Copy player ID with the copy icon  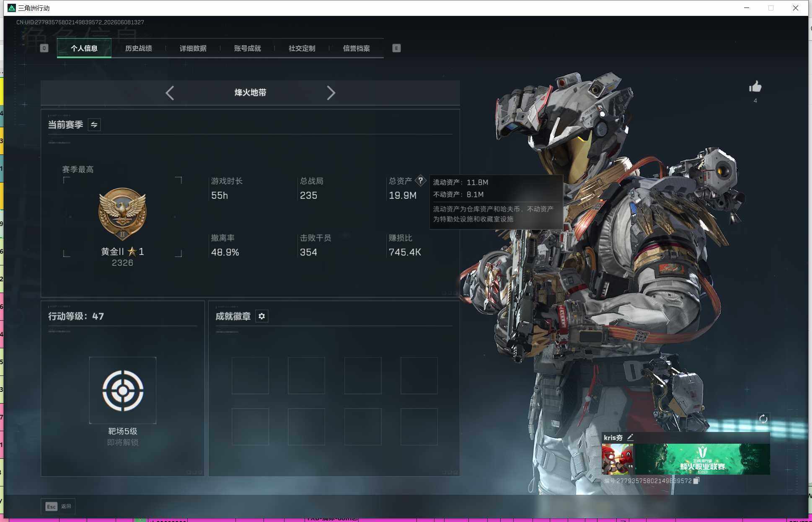click(696, 481)
